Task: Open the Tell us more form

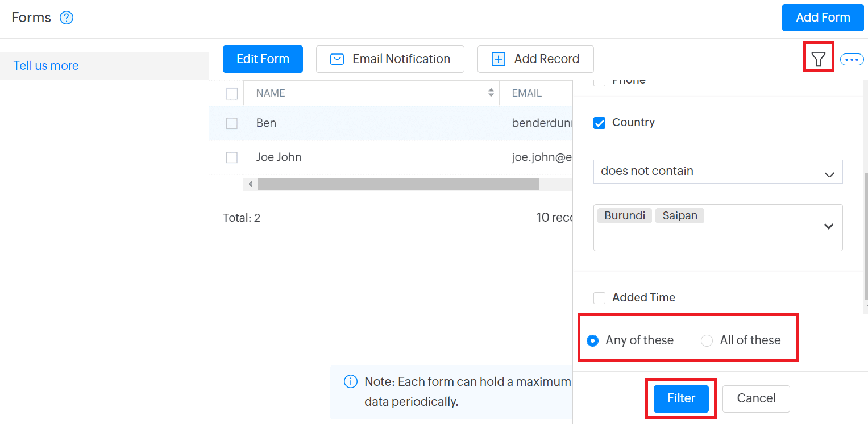Action: pyautogui.click(x=46, y=66)
